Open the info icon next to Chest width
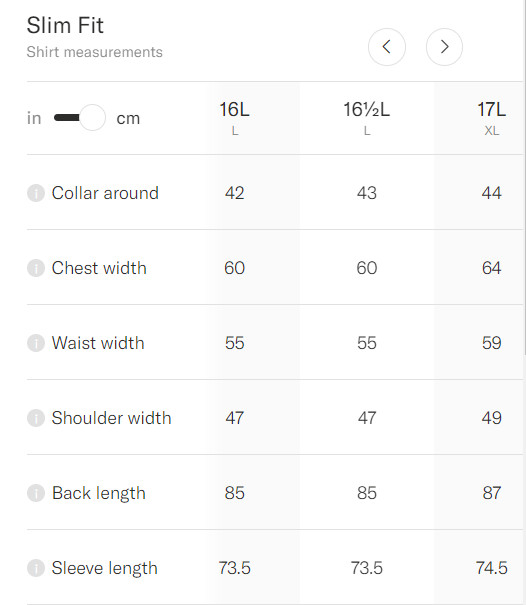The width and height of the screenshot is (526, 605). 36,268
